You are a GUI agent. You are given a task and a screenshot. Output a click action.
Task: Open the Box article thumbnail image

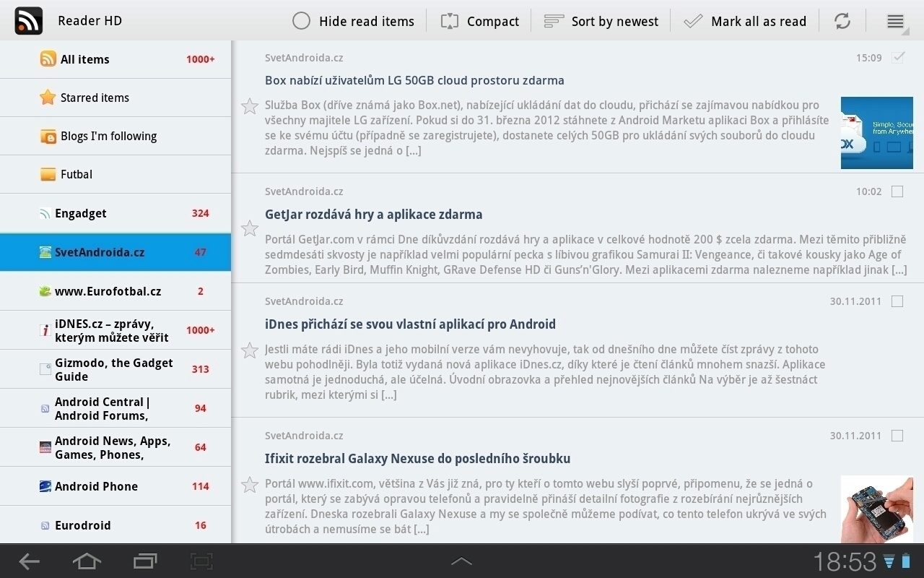tap(877, 133)
